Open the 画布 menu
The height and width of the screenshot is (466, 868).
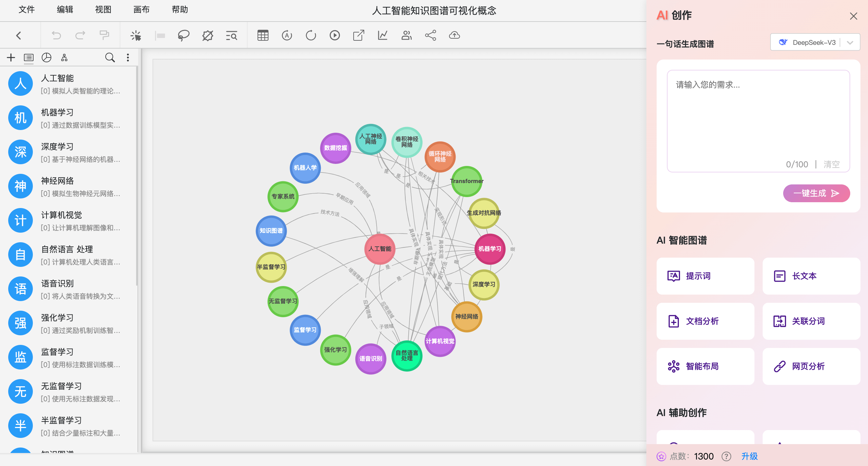click(142, 10)
